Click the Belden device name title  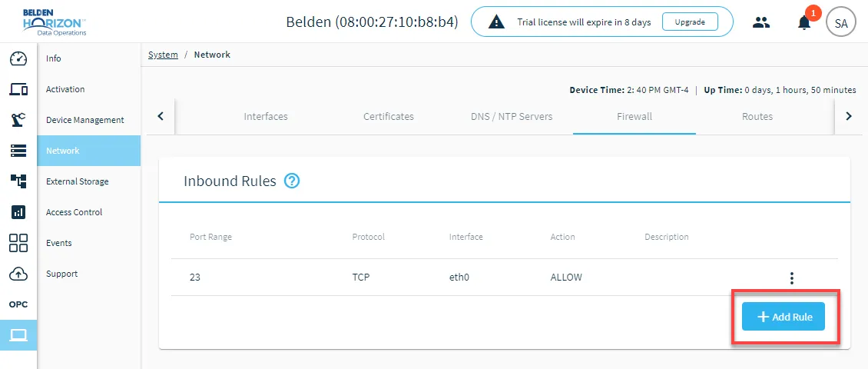tap(372, 23)
